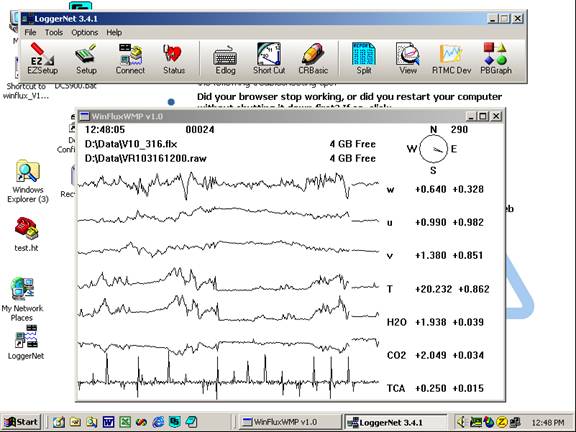Select the LoggerNet desktop shortcut
The image size is (576, 432).
click(26, 342)
